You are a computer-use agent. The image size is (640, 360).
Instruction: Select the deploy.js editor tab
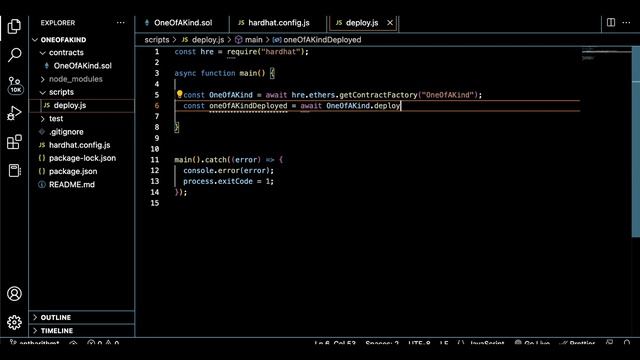362,23
